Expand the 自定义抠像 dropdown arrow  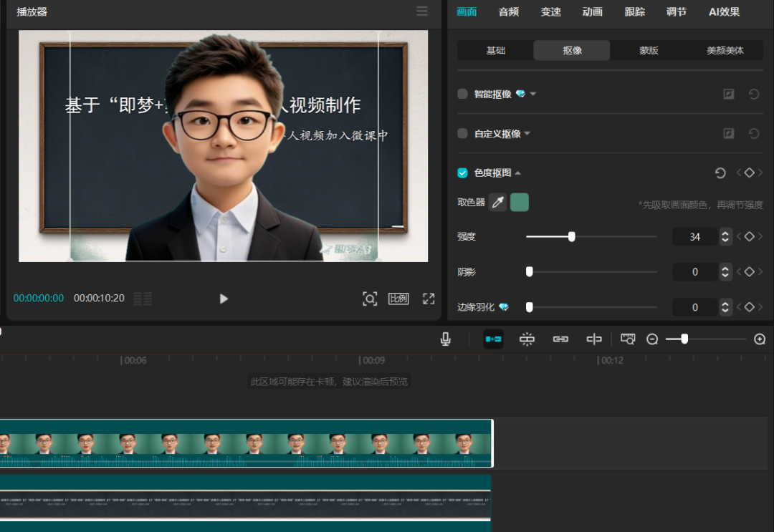coord(527,133)
